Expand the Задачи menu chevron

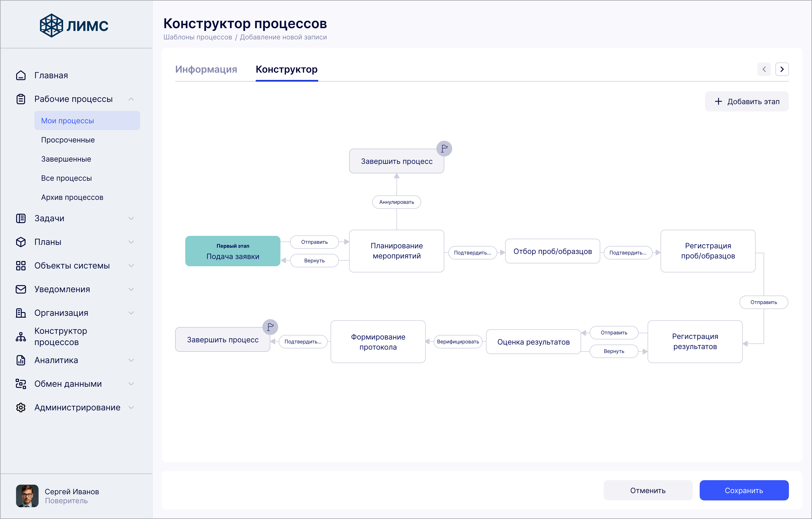131,218
